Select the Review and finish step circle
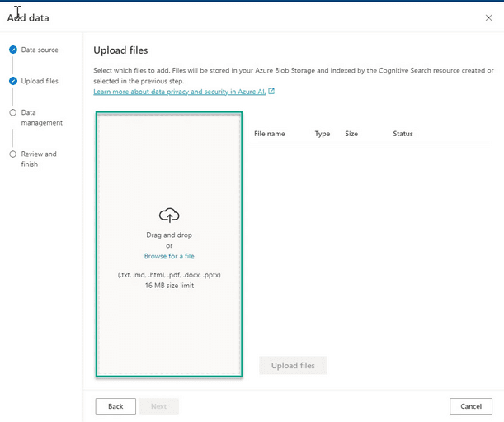Image resolution: width=504 pixels, height=422 pixels. tap(12, 154)
